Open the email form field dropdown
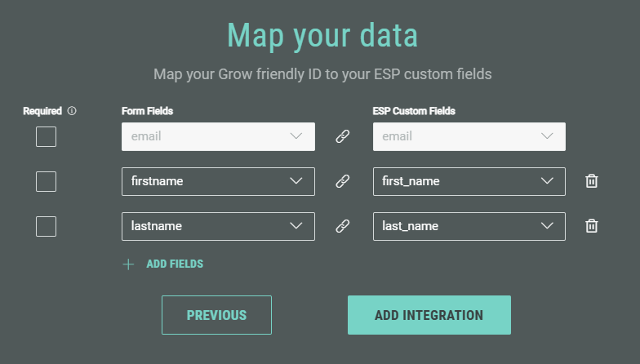Screen dimensions: 640x364 pos(218,136)
